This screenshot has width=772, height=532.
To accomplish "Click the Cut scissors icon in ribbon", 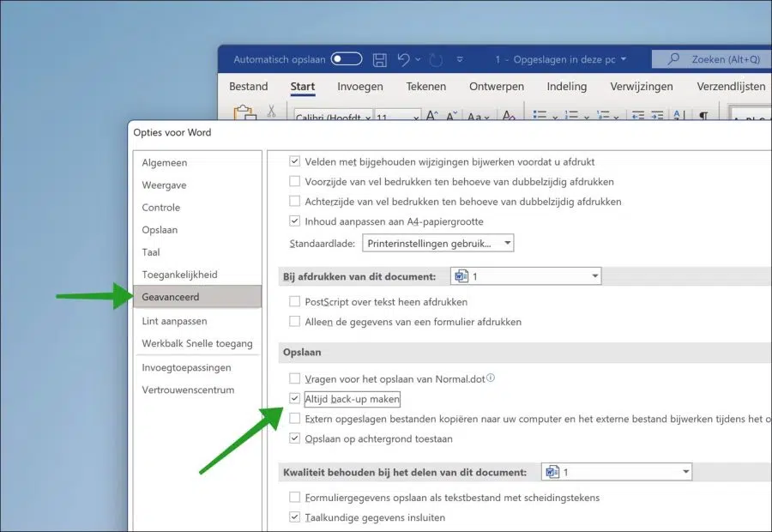I will tap(271, 112).
